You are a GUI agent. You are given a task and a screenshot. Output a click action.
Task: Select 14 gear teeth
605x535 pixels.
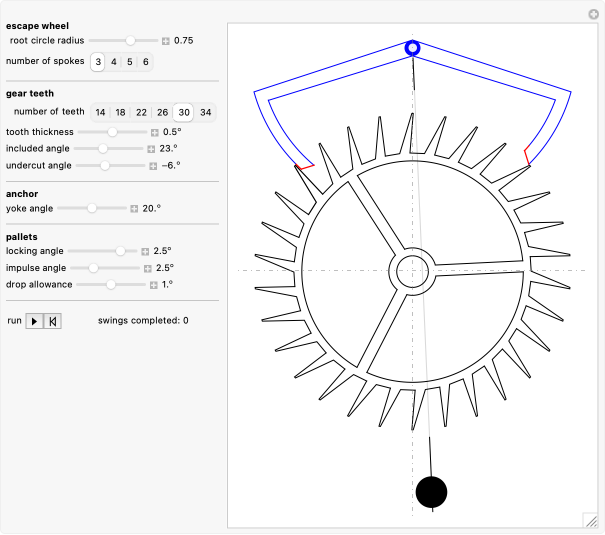[100, 113]
